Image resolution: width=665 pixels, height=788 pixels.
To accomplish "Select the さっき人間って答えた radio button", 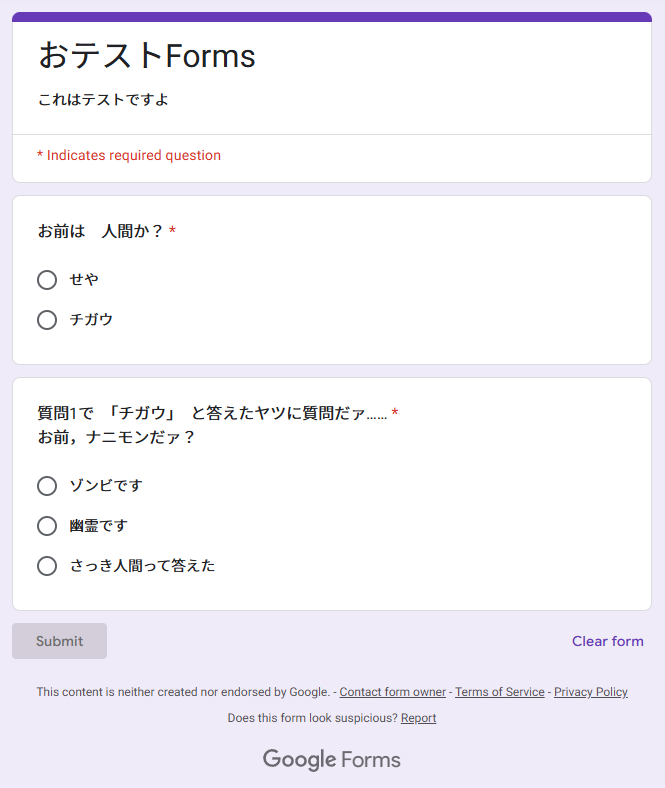I will [x=47, y=566].
